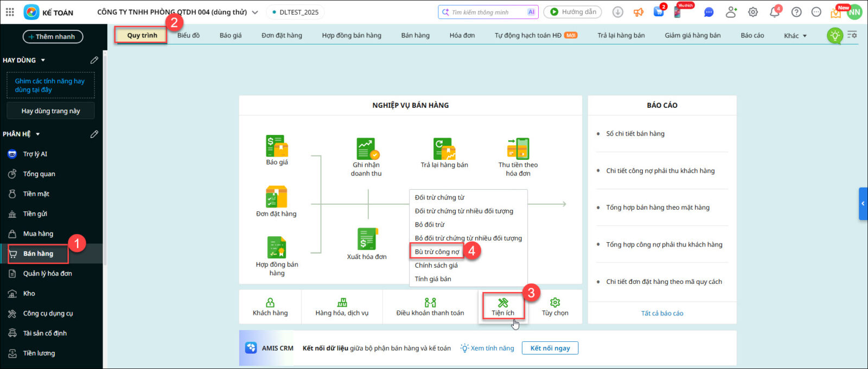Click the Trả lại hàng bán workflow icon
The width and height of the screenshot is (868, 369).
[444, 148]
